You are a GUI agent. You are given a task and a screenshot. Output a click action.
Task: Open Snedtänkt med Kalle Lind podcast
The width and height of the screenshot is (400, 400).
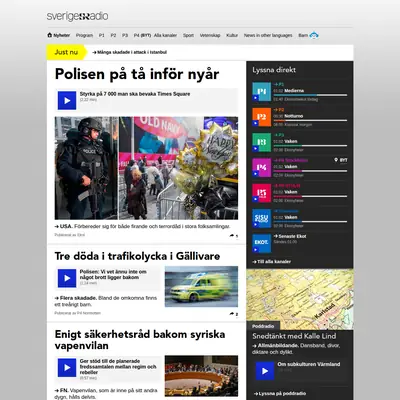294,336
